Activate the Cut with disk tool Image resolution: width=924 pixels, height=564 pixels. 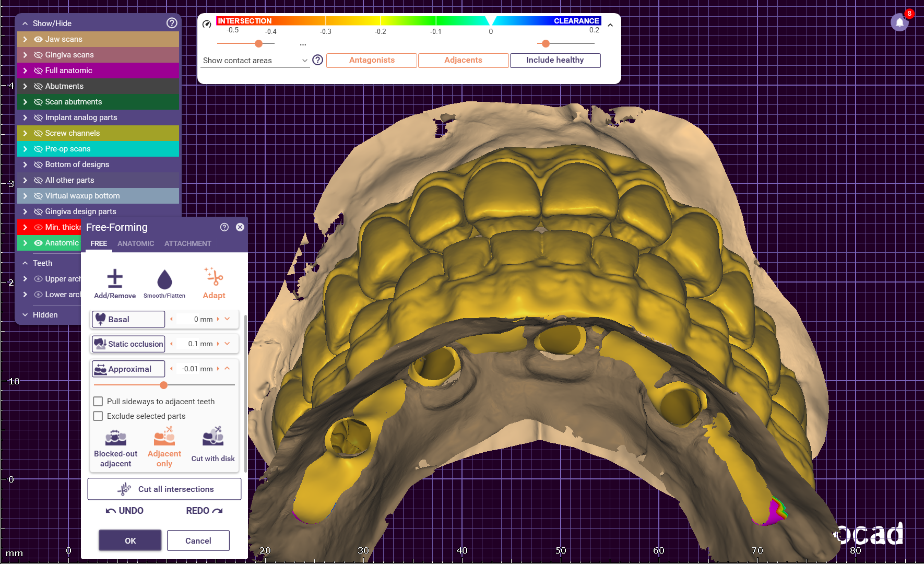(x=213, y=437)
